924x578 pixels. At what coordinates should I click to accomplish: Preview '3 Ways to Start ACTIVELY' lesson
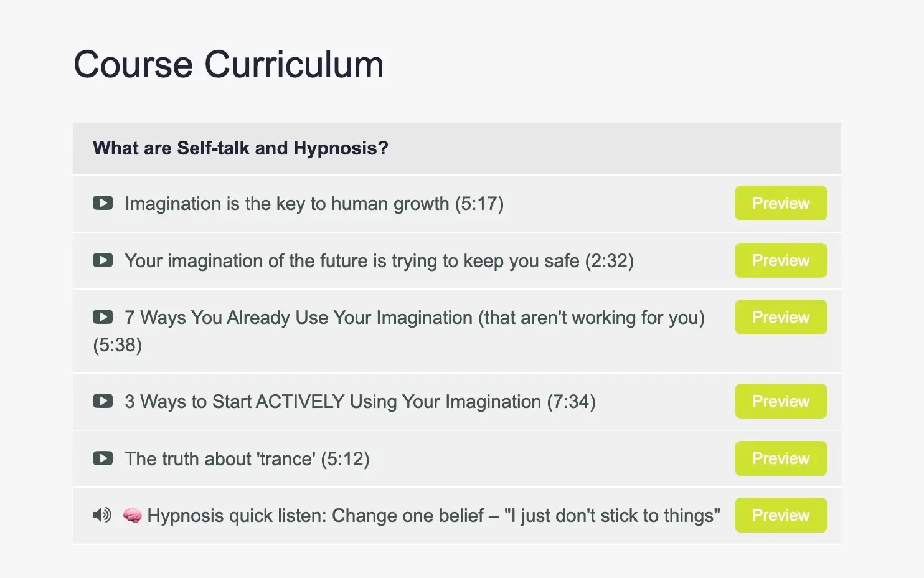(780, 401)
